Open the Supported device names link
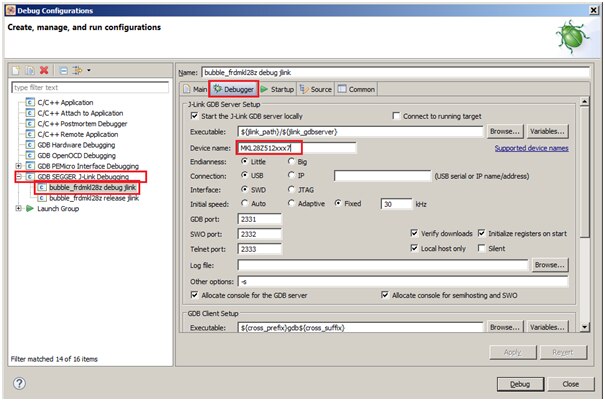The image size is (605, 401). [x=531, y=148]
